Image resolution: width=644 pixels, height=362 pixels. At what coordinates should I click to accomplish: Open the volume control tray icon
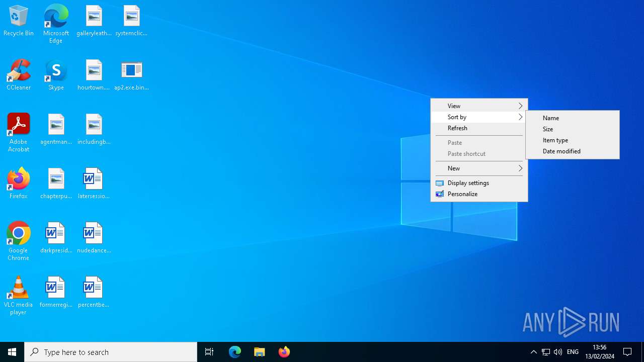click(x=558, y=352)
